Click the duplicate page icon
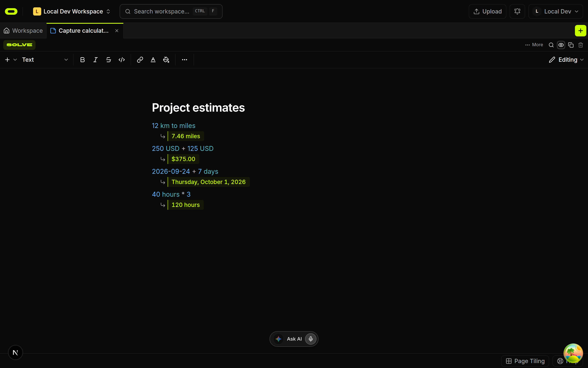This screenshot has width=588, height=368. click(571, 45)
